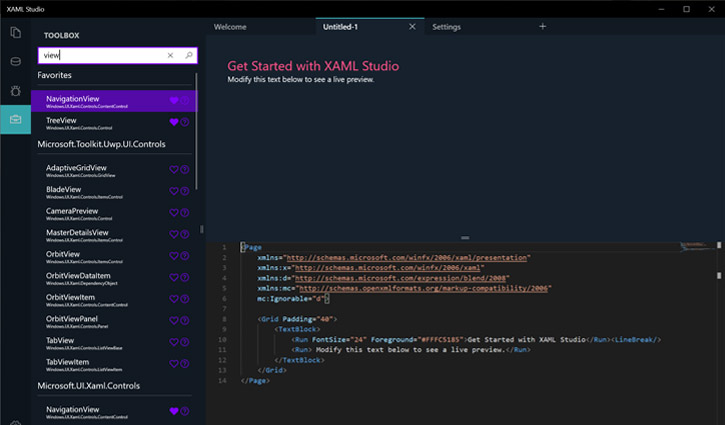
Task: Open help for OrbitViewItem
Action: click(184, 299)
